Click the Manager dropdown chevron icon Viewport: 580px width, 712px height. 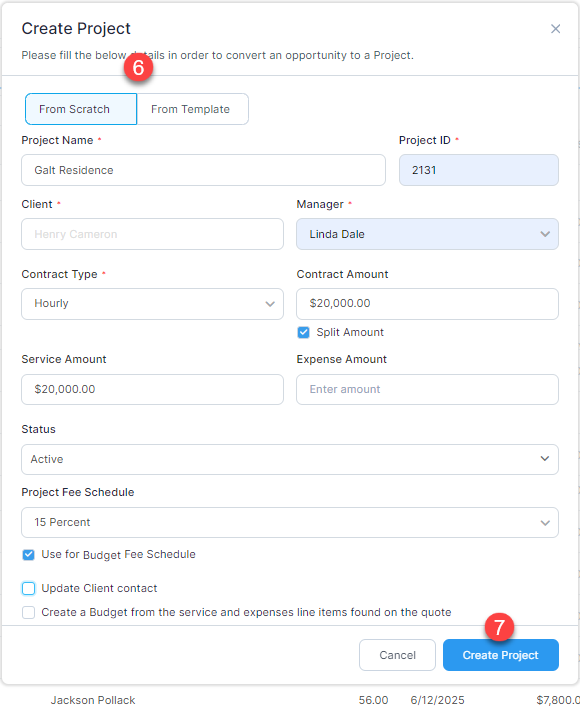(545, 234)
